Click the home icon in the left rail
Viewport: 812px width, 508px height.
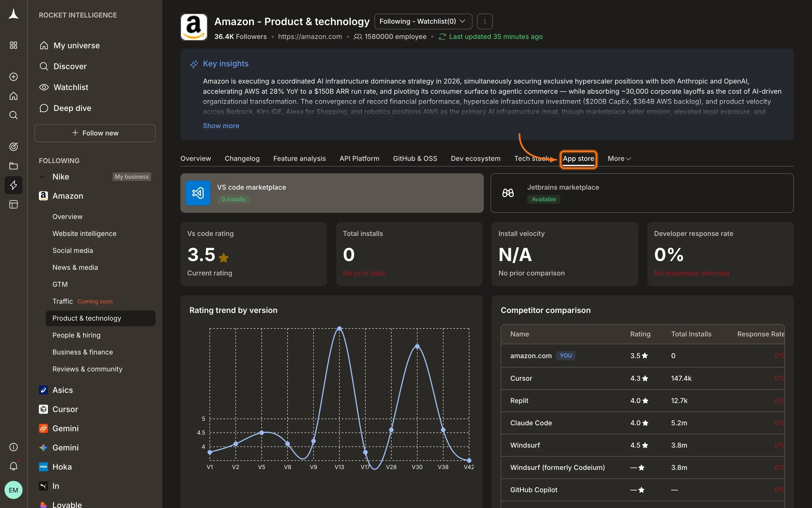(x=14, y=96)
